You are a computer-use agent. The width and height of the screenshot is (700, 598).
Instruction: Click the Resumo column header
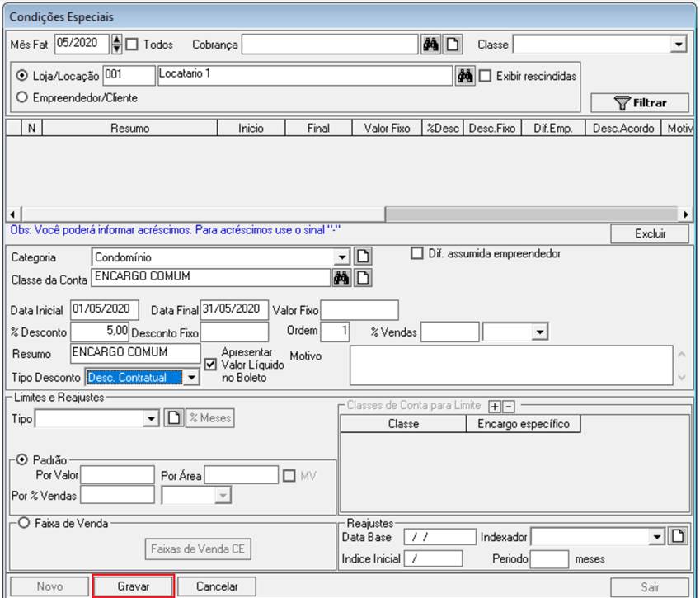click(x=129, y=128)
